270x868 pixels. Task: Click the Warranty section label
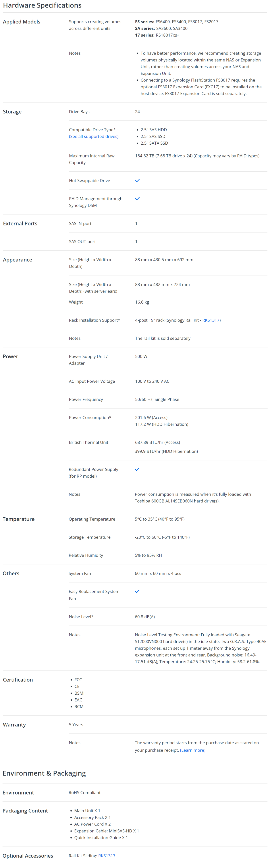tap(14, 725)
